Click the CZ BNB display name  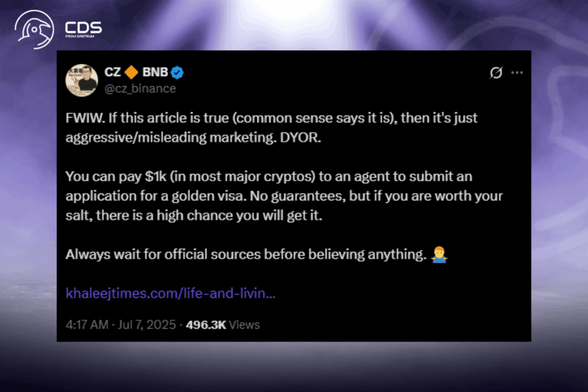[137, 72]
